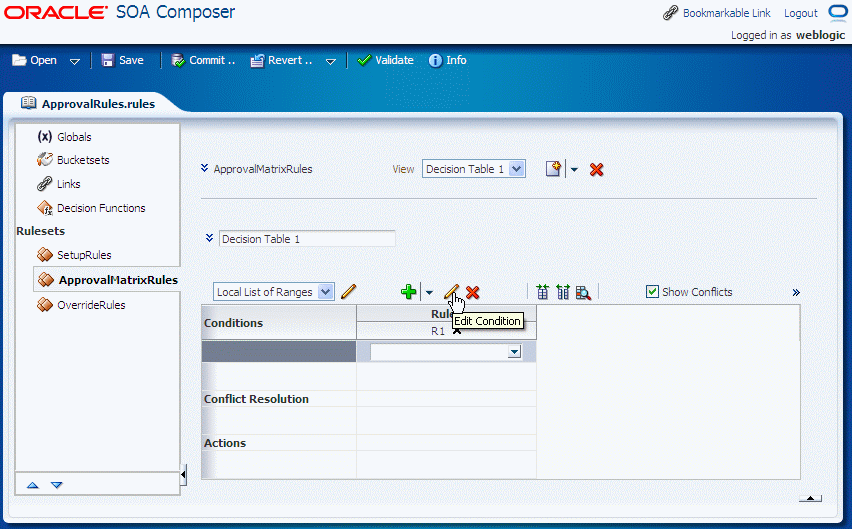Collapse the ApprovalMatrixRules ruleset header
Viewport: 852px width, 529px height.
[x=204, y=168]
